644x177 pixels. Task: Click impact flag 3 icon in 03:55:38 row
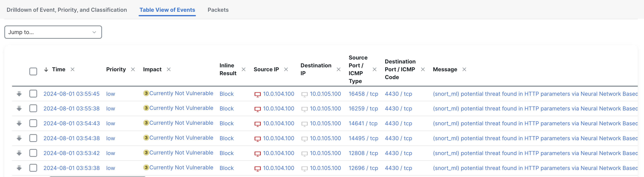(146, 108)
